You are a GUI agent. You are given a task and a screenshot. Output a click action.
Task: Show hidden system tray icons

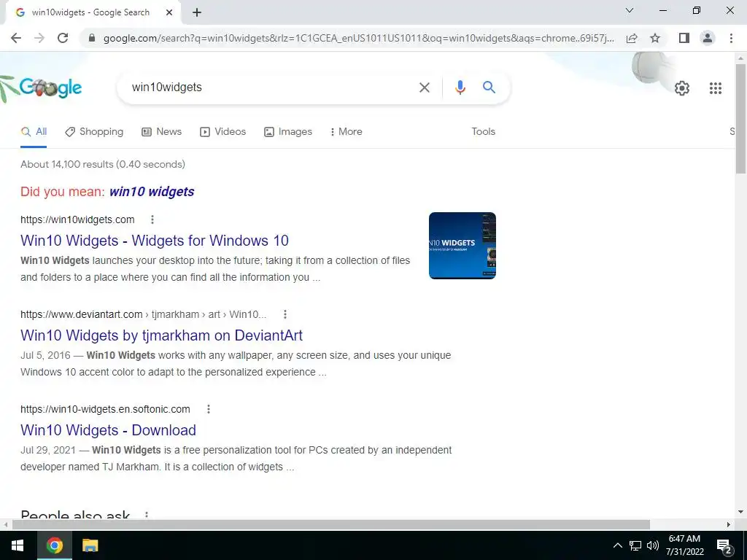click(x=617, y=545)
